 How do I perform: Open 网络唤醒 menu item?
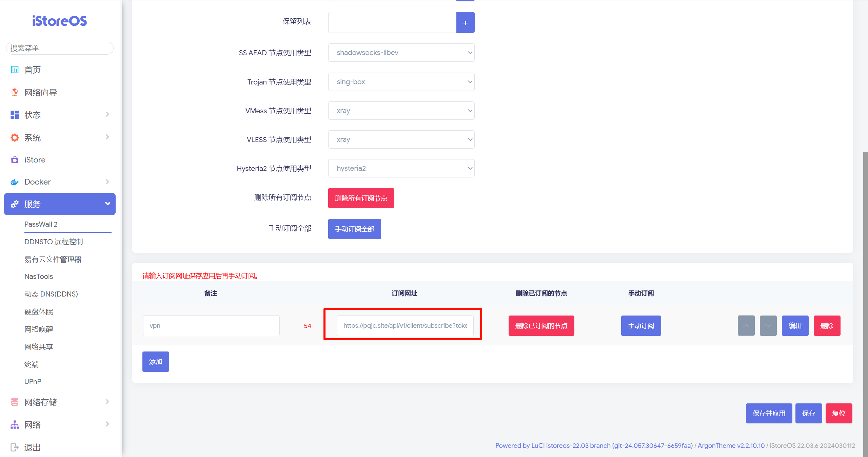(39, 329)
